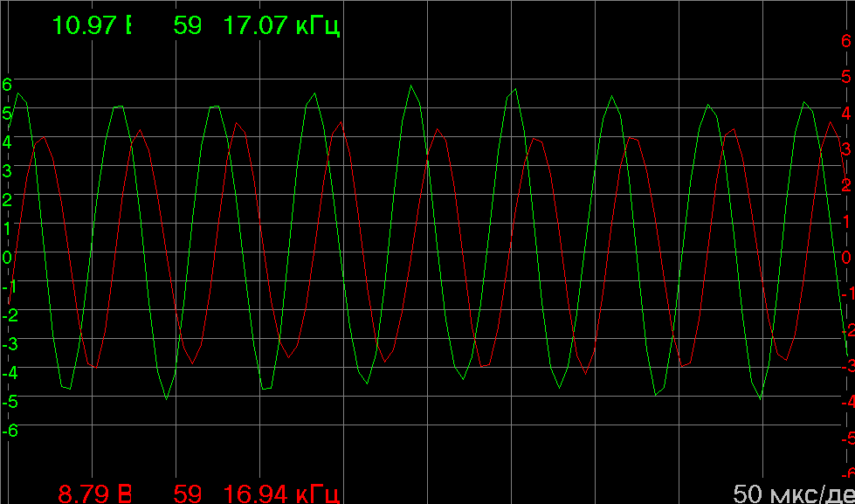Screen dimensions: 855x504
Task: Select the red axis label 2
Action: (x=845, y=184)
